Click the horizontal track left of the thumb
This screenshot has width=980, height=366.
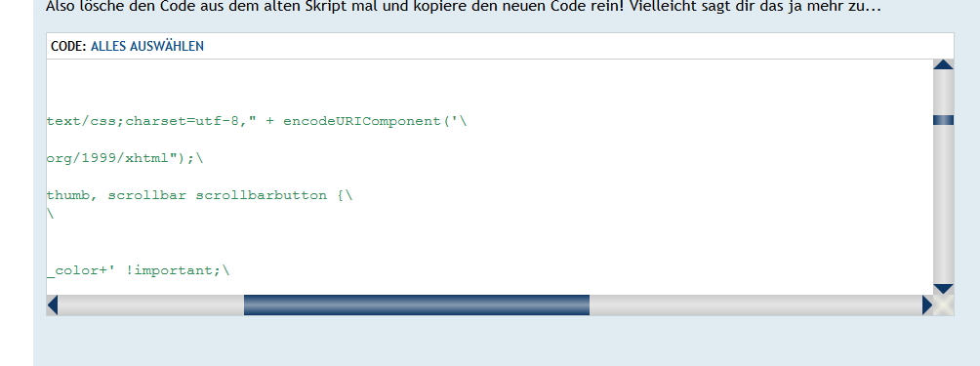click(x=150, y=305)
